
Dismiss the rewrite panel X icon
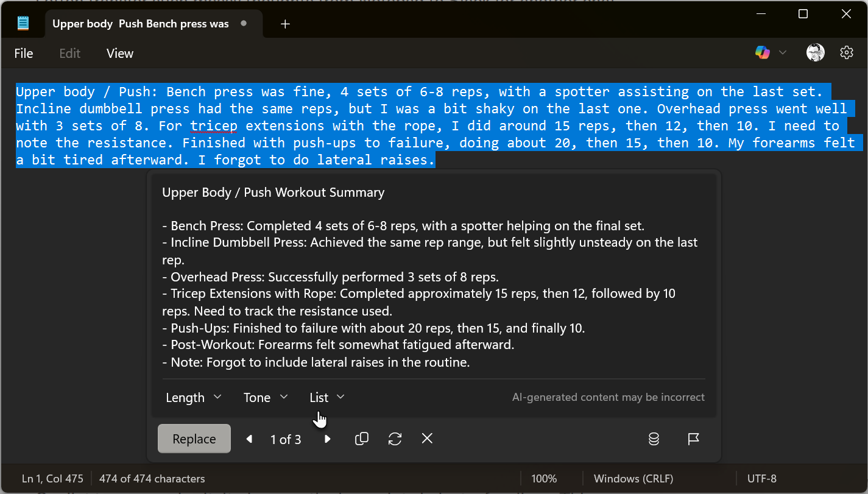click(x=428, y=439)
